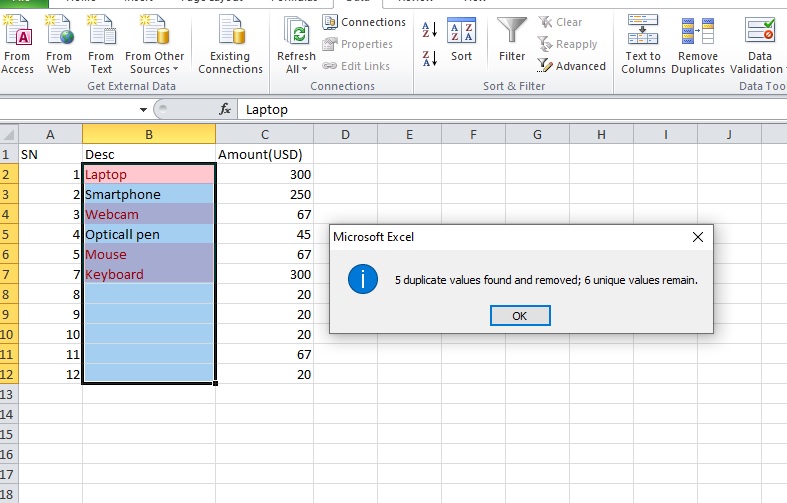Import data using From Text
The width and height of the screenshot is (787, 503).
coord(101,45)
